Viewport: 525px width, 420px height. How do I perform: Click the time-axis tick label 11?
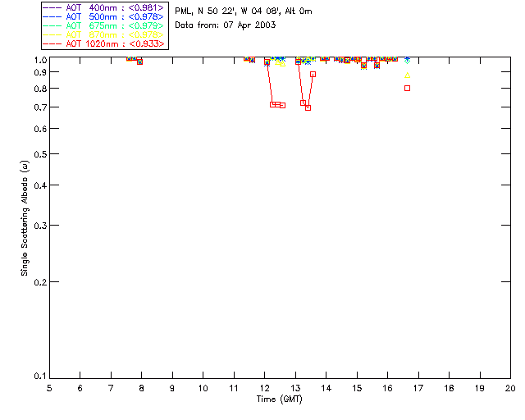pos(234,389)
